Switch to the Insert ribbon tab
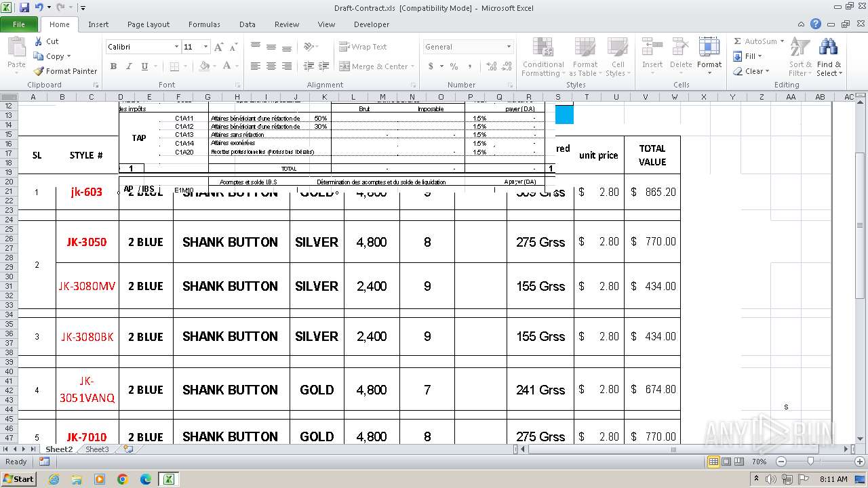 pyautogui.click(x=98, y=24)
